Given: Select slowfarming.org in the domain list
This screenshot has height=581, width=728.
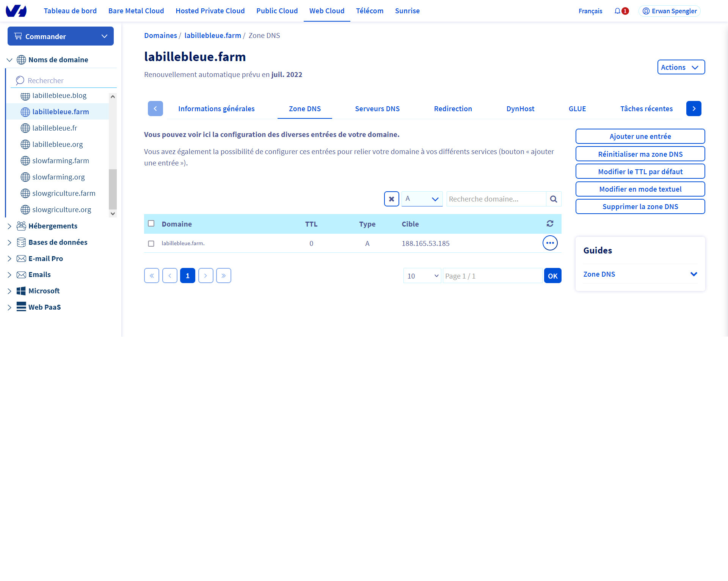Looking at the screenshot, I should 58,177.
